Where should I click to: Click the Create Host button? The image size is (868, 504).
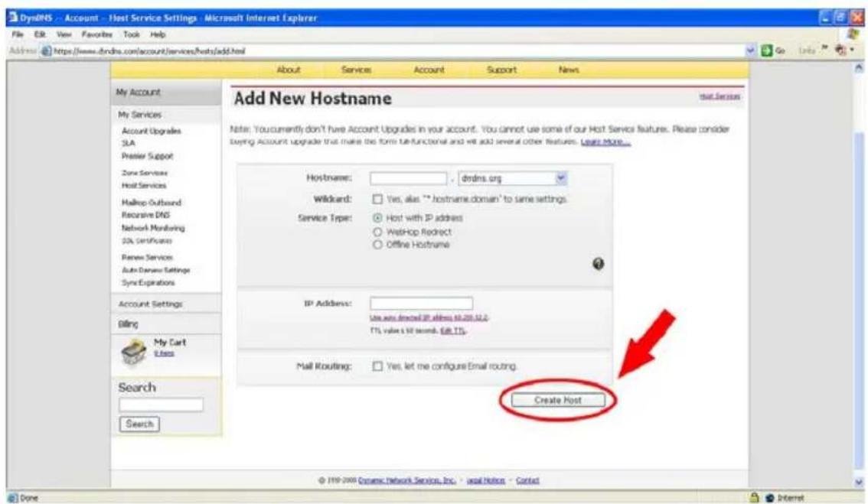(x=558, y=400)
